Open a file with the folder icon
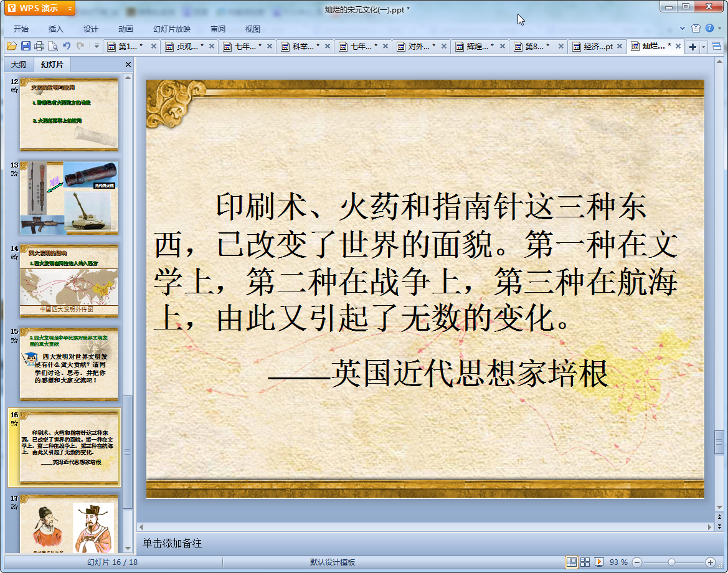This screenshot has width=728, height=573. pyautogui.click(x=12, y=46)
